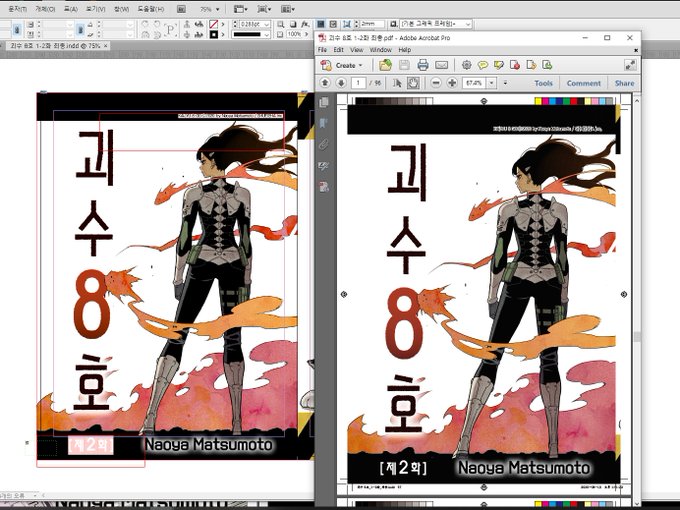The width and height of the screenshot is (680, 510).
Task: Open the Create PDF button in Acrobat
Action: point(341,65)
